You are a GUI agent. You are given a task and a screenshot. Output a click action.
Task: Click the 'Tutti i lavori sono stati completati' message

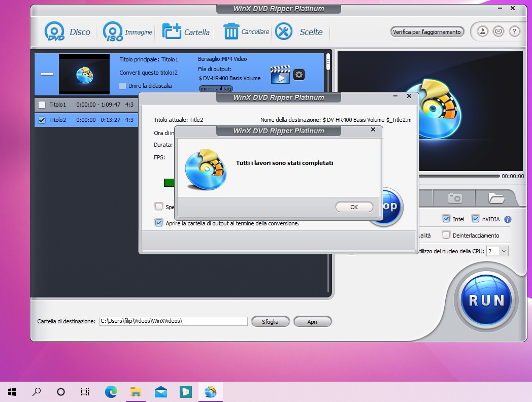tap(284, 163)
